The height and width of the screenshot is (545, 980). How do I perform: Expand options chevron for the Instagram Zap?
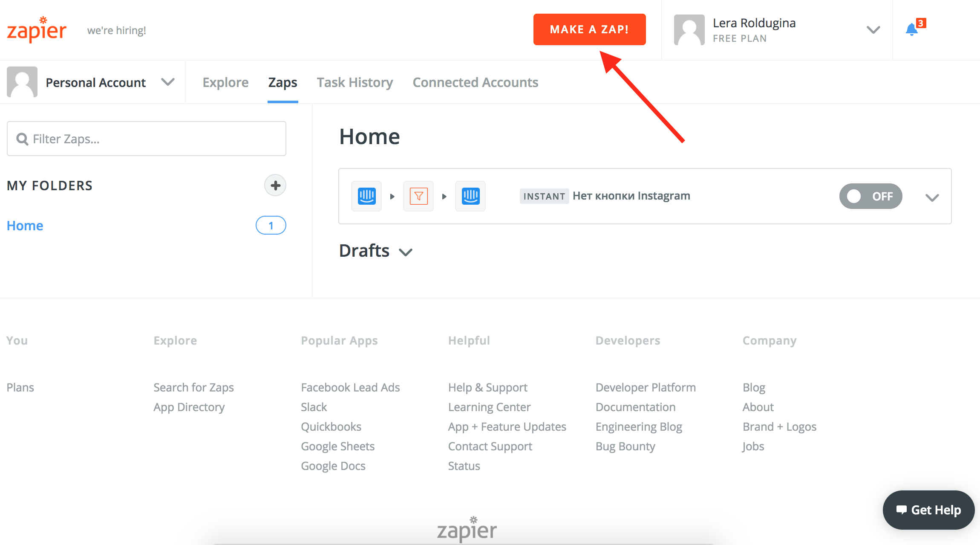[932, 197]
